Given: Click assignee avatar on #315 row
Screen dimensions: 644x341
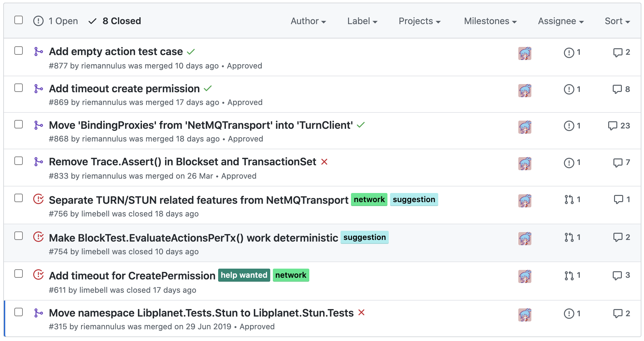Looking at the screenshot, I should click(525, 315).
